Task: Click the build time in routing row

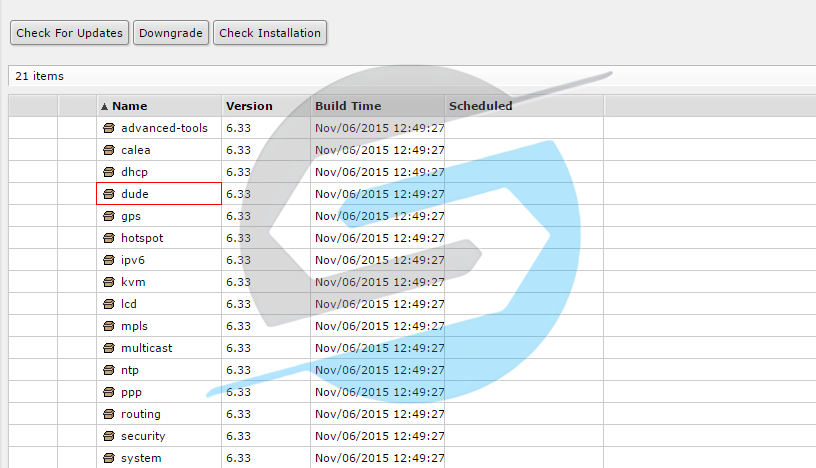Action: (x=379, y=414)
